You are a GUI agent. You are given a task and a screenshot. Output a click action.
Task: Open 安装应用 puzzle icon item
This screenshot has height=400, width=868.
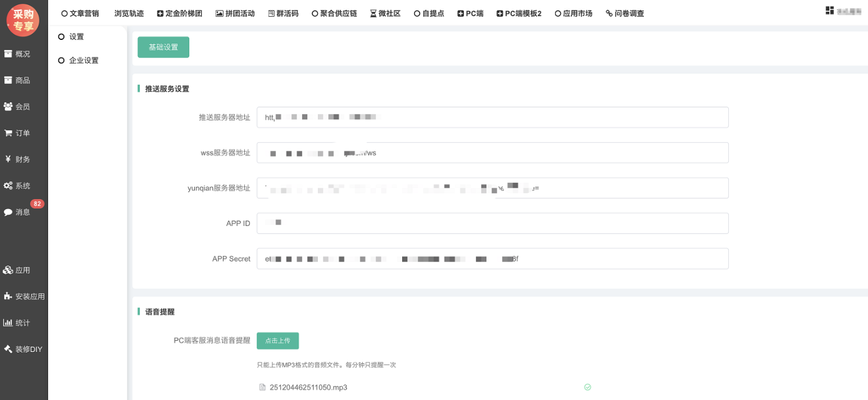[24, 296]
